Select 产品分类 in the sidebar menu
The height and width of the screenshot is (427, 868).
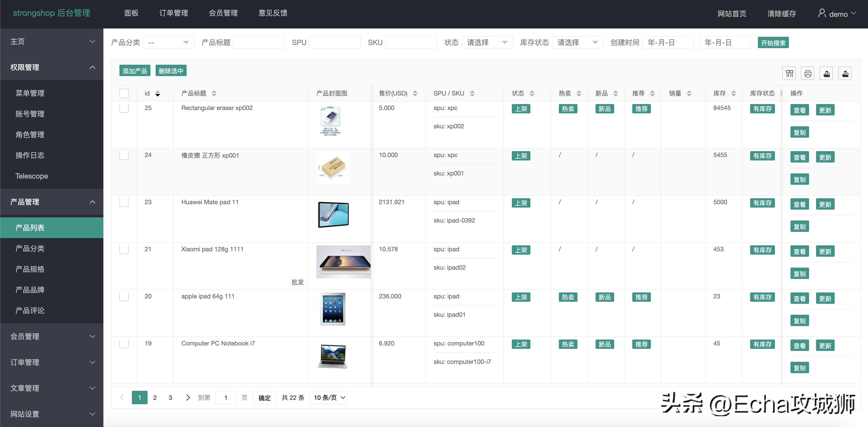30,249
